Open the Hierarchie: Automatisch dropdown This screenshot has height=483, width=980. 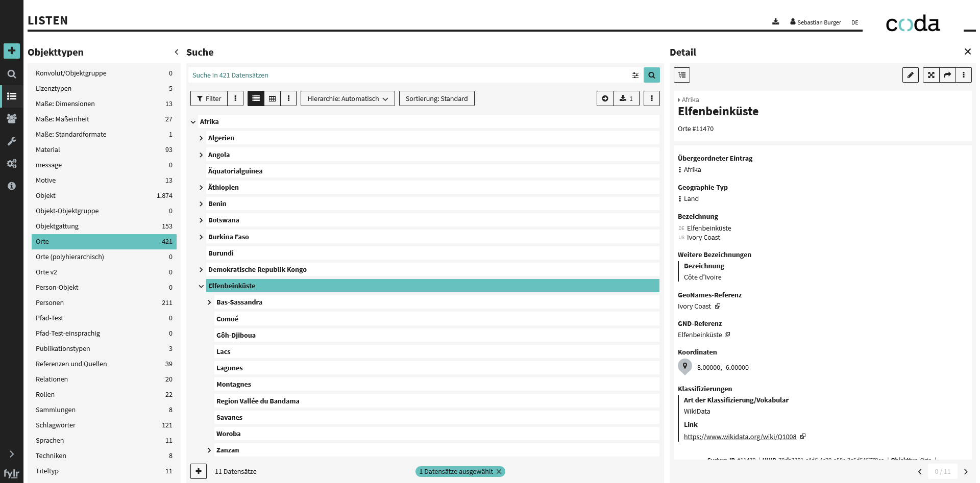coord(348,98)
